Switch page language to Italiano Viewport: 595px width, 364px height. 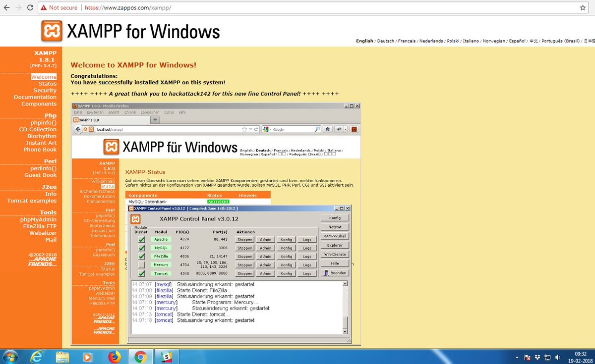471,41
